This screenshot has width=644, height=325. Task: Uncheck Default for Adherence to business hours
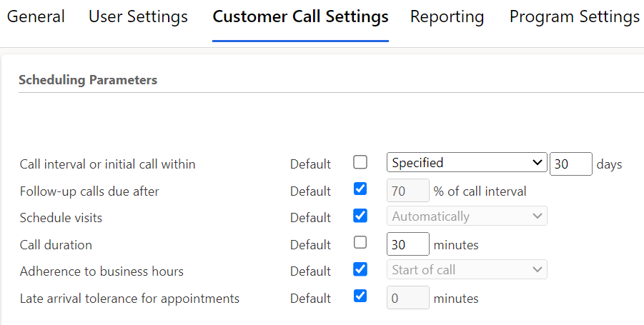point(360,269)
